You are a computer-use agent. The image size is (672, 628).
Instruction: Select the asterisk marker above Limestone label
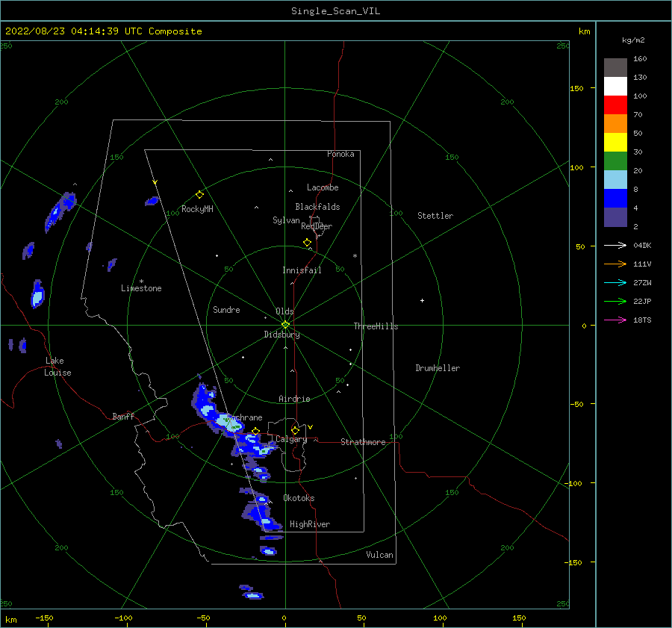coord(141,282)
